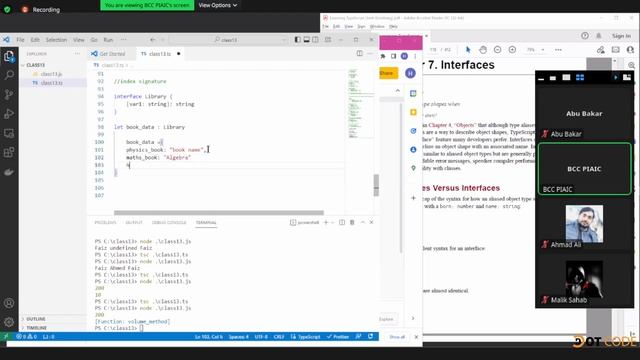
Task: Click the new terminal plus icon
Action: [326, 222]
